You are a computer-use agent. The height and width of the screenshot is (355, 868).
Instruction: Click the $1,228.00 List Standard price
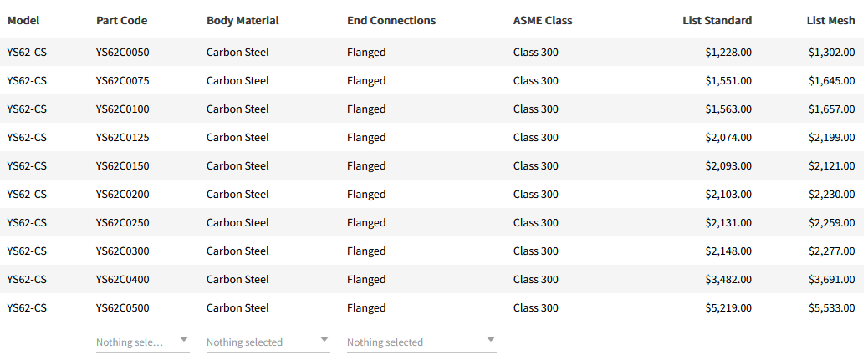point(728,53)
